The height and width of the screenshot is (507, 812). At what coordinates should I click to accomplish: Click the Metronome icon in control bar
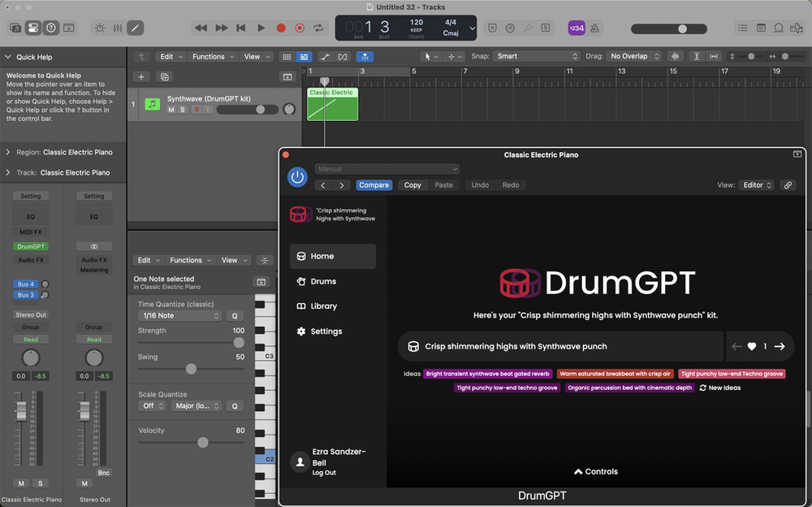tap(594, 28)
